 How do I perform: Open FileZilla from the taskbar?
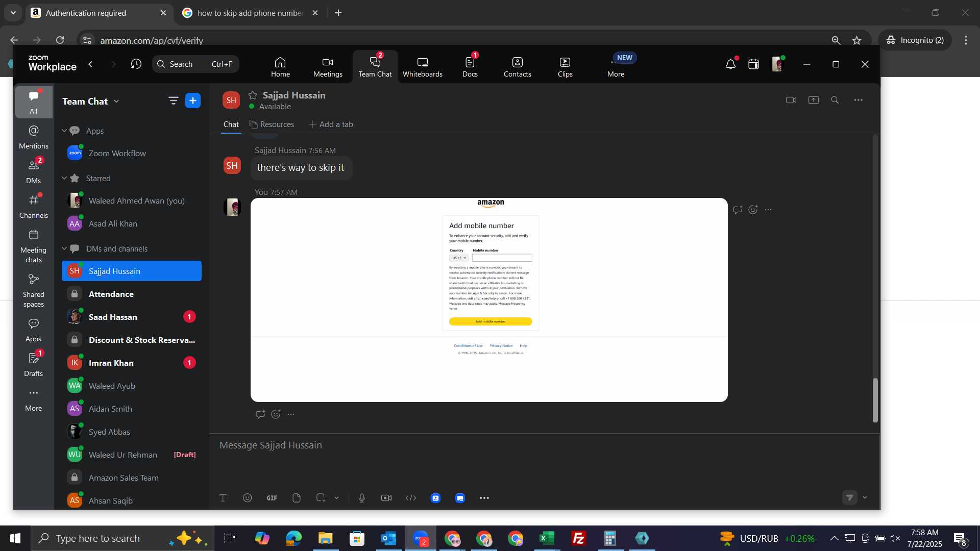[578, 538]
